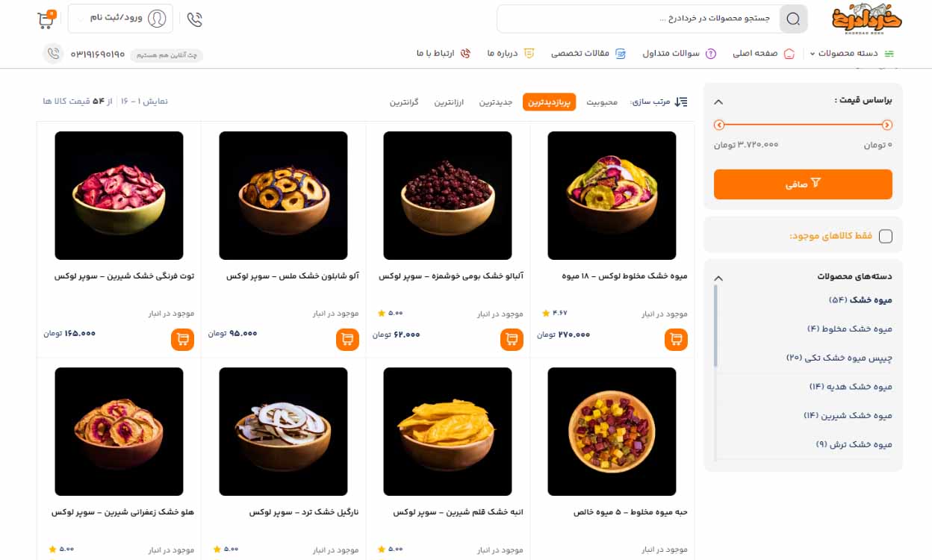Click the search magnifier icon
Screen dimensions: 932x560
pos(793,19)
